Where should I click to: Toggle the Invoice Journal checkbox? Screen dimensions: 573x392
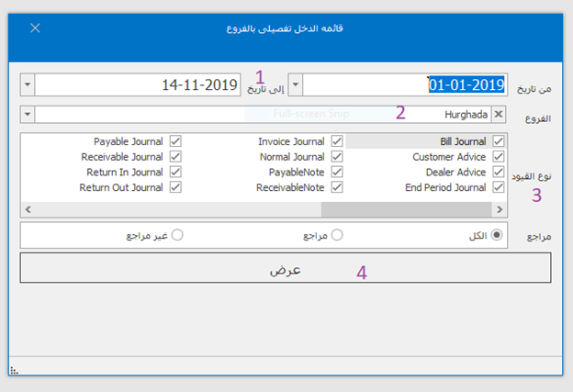click(337, 141)
